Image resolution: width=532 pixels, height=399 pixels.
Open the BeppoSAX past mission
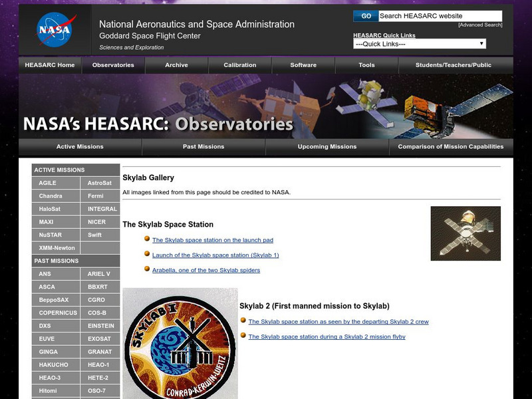coord(56,300)
